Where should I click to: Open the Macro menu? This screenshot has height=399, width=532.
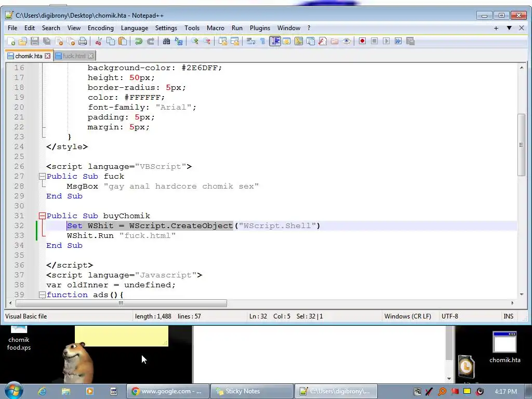click(x=216, y=28)
